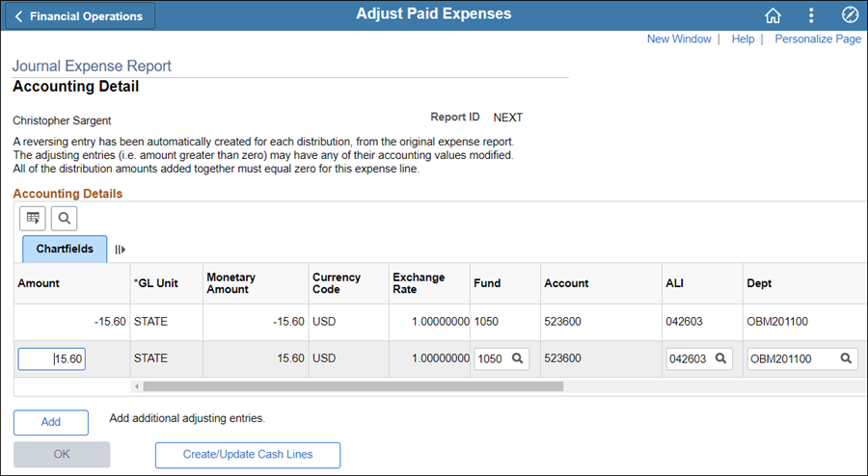The image size is (868, 476).
Task: Click the Find magnifier icon above grid
Action: 64,218
